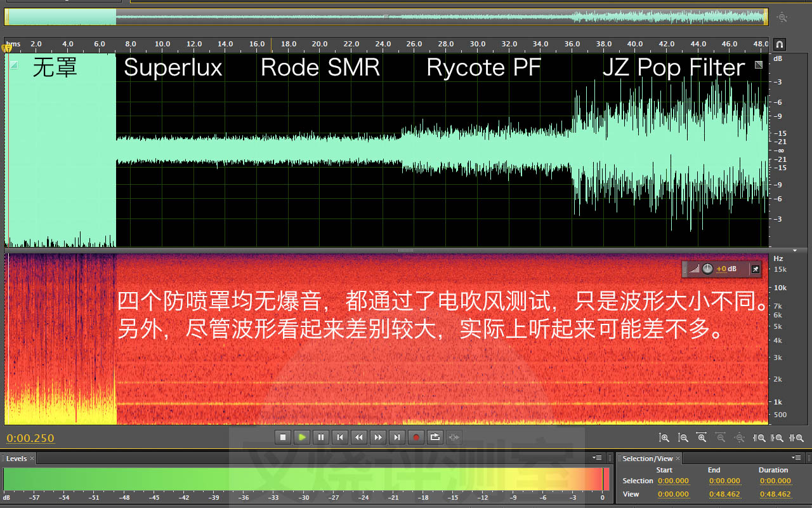Click the zoom-out-full icon beside the overview navigator
Screen dimensions: 812x508
[x=782, y=18]
